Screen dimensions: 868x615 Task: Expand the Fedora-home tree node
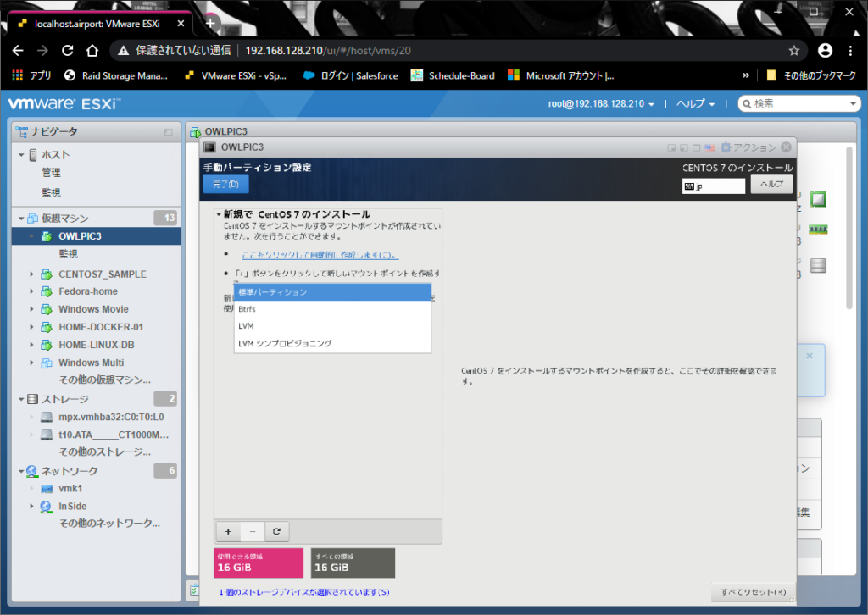coord(31,291)
